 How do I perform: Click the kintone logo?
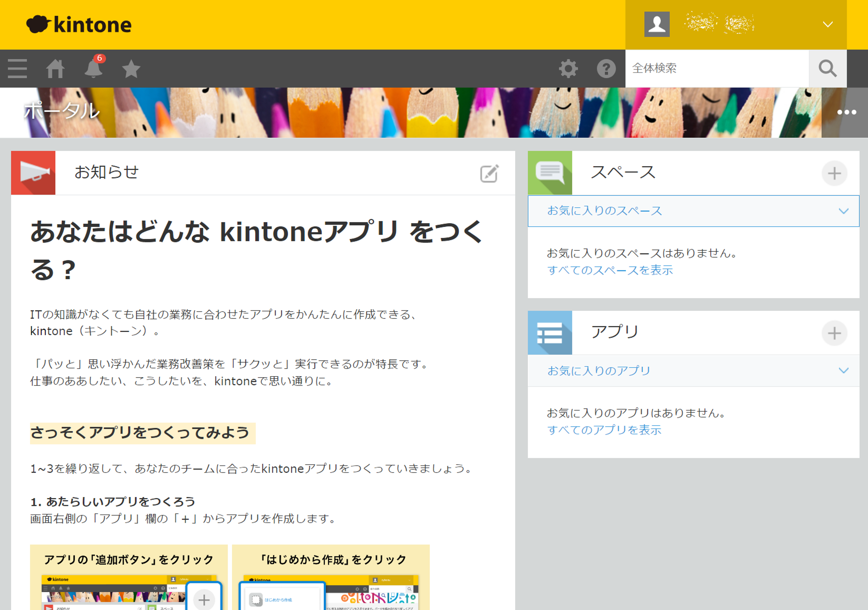[79, 25]
